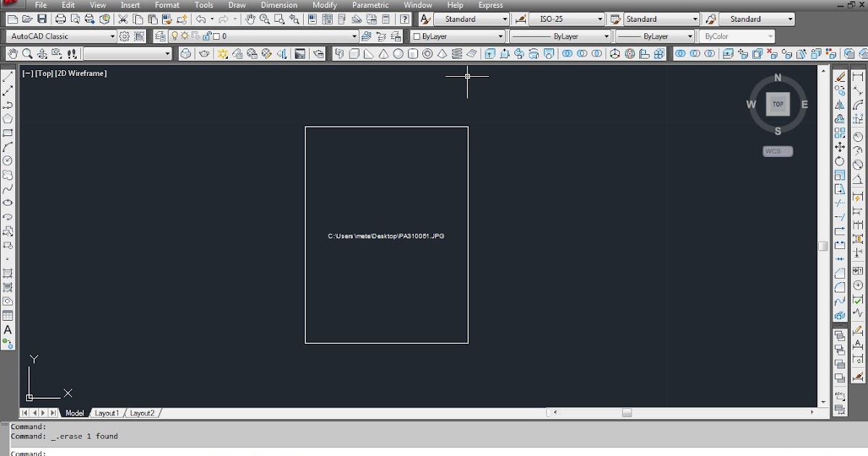Open the ByLayer color control dropdown
This screenshot has width=868, height=456.
click(x=458, y=35)
